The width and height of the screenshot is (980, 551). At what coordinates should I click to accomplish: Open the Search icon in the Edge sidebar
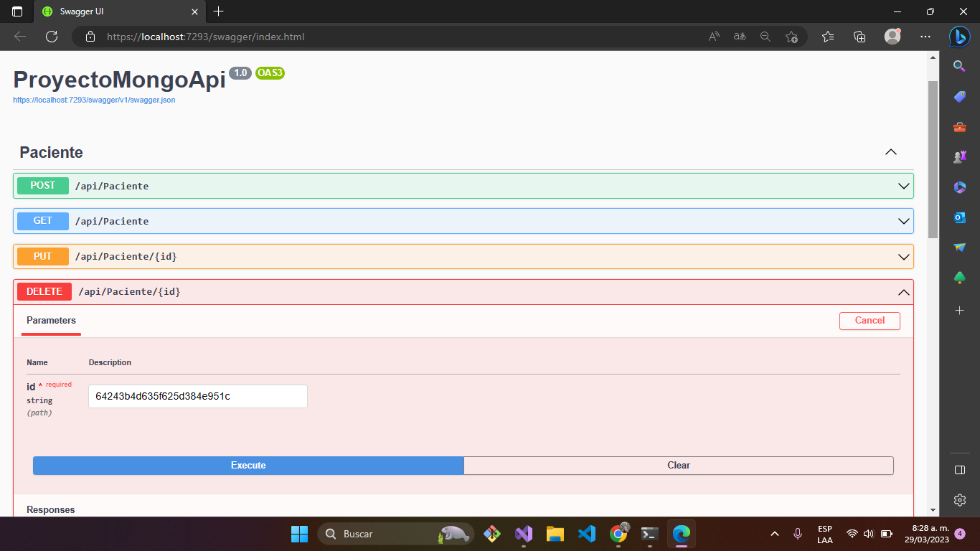(x=959, y=66)
